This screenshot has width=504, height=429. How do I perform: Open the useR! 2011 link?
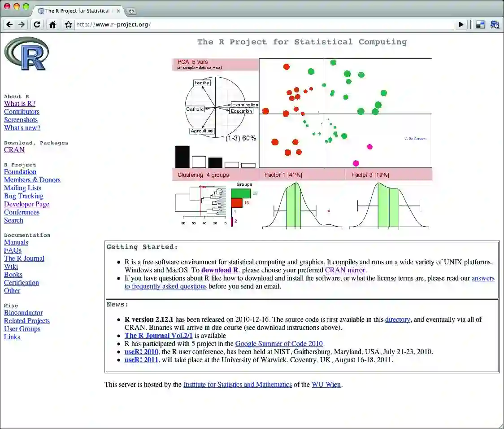(141, 359)
